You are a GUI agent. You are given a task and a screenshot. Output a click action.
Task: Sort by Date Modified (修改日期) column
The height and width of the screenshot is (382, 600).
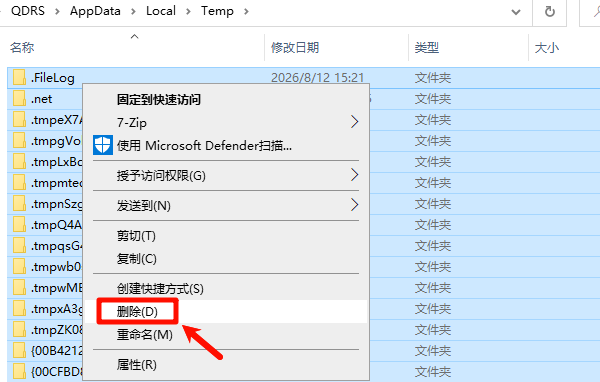(295, 47)
